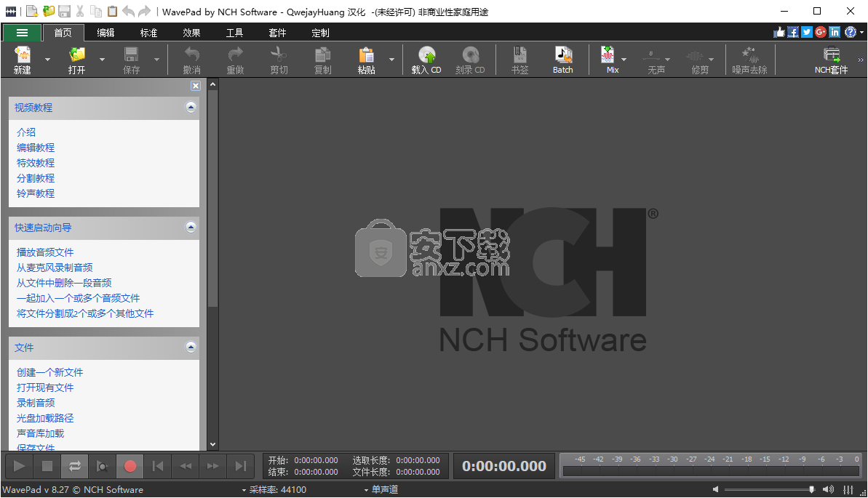Expand the toolbar overflow chevron
Screen dimensions: 868x498
(x=861, y=60)
